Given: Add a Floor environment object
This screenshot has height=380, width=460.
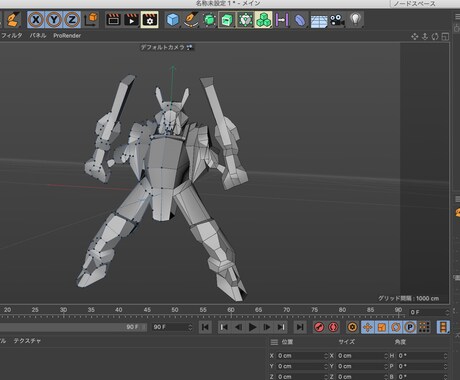Looking at the screenshot, I should 319,21.
